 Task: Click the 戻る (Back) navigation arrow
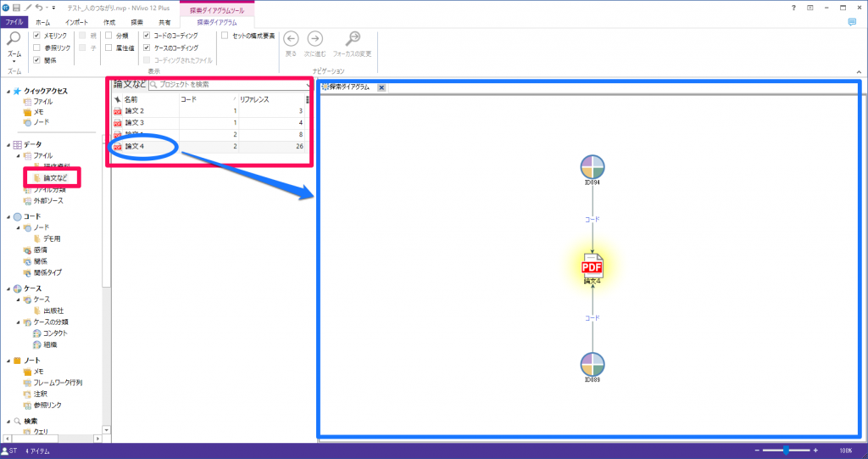tap(291, 39)
